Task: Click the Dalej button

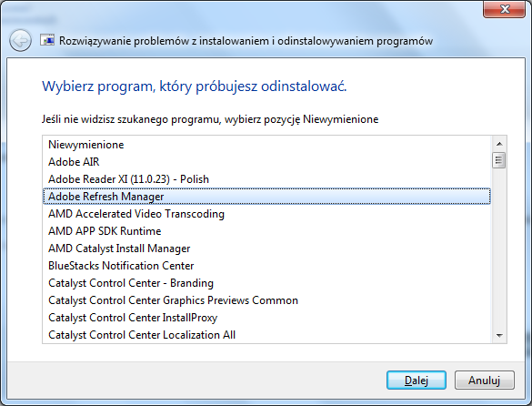Action: tap(417, 381)
